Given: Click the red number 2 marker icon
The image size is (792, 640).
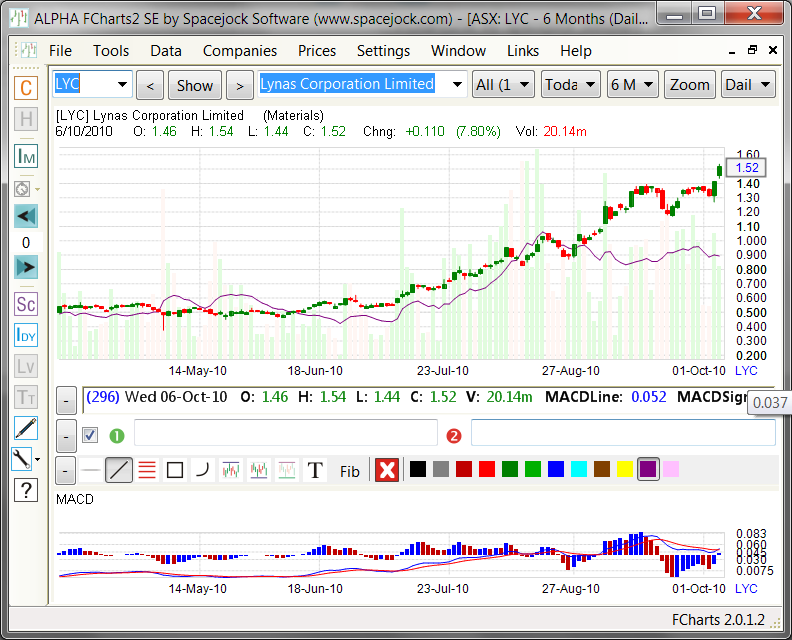Looking at the screenshot, I should (x=454, y=435).
